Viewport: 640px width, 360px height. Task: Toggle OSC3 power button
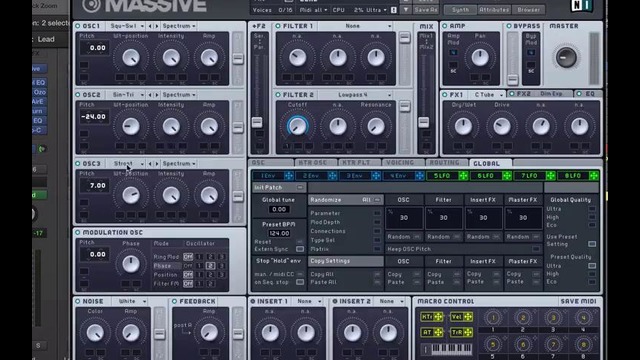click(78, 164)
